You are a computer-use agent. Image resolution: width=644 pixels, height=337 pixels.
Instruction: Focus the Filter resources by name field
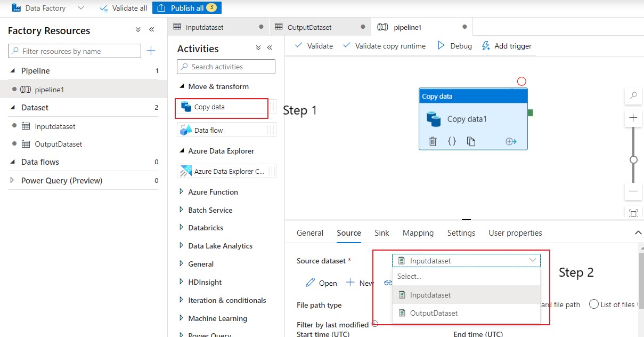click(75, 51)
